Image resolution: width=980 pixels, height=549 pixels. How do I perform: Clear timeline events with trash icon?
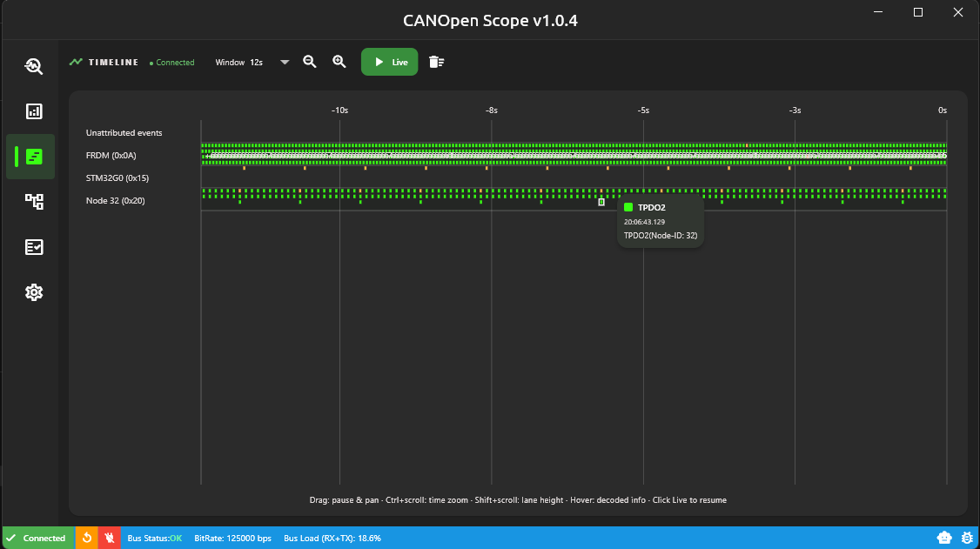(x=436, y=62)
